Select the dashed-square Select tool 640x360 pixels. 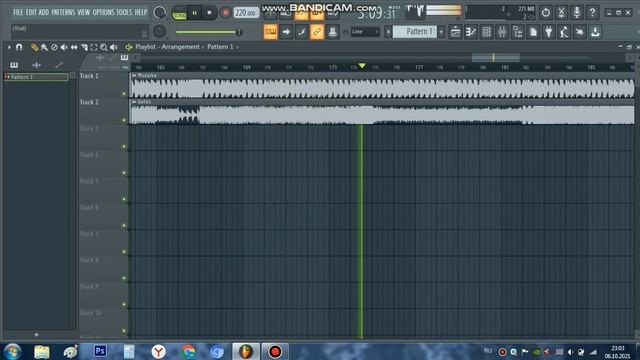coord(94,47)
